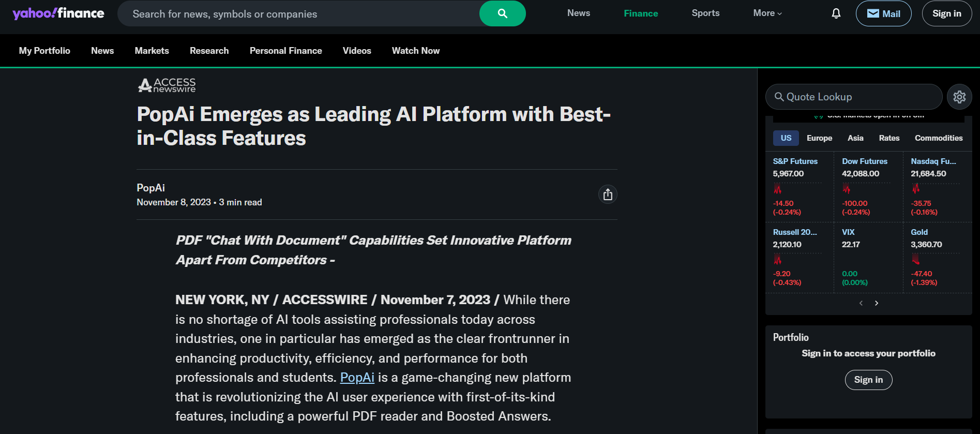Switch to the Commodities tab
Viewport: 980px width, 434px height.
click(x=939, y=138)
